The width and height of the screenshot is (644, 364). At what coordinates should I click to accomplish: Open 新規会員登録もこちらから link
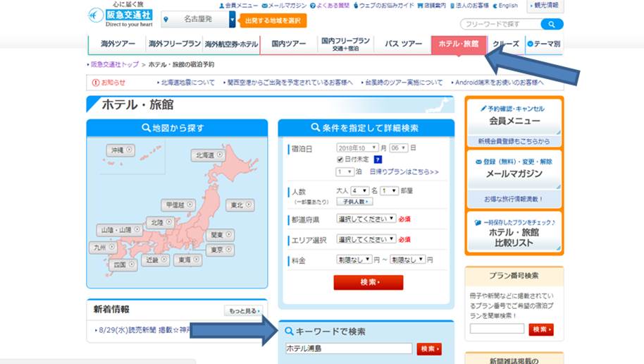(x=514, y=141)
